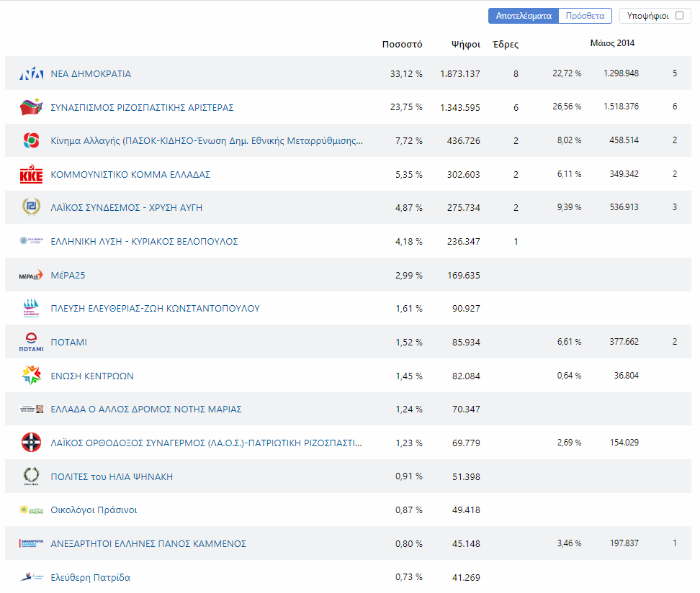Open the ΕΝΩΣΗ ΚΕΝΤΡΩΩΝ party link

click(x=92, y=376)
